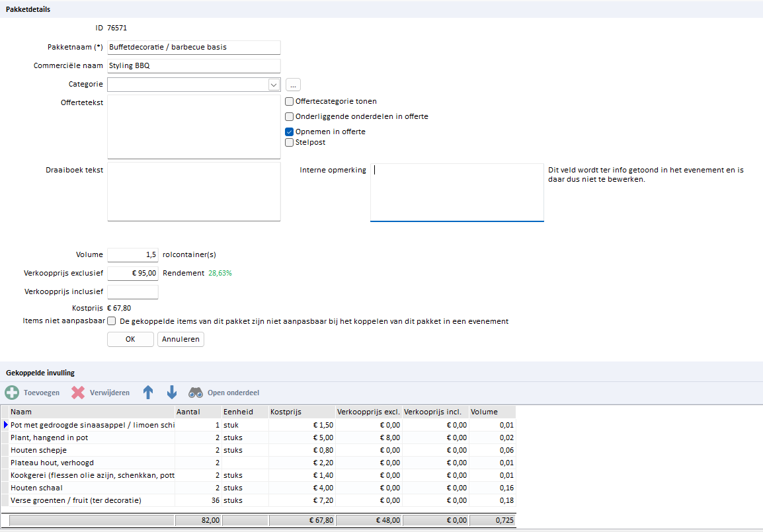This screenshot has height=532, width=763.
Task: Click the Verkooprijs incl. column header
Action: point(435,412)
